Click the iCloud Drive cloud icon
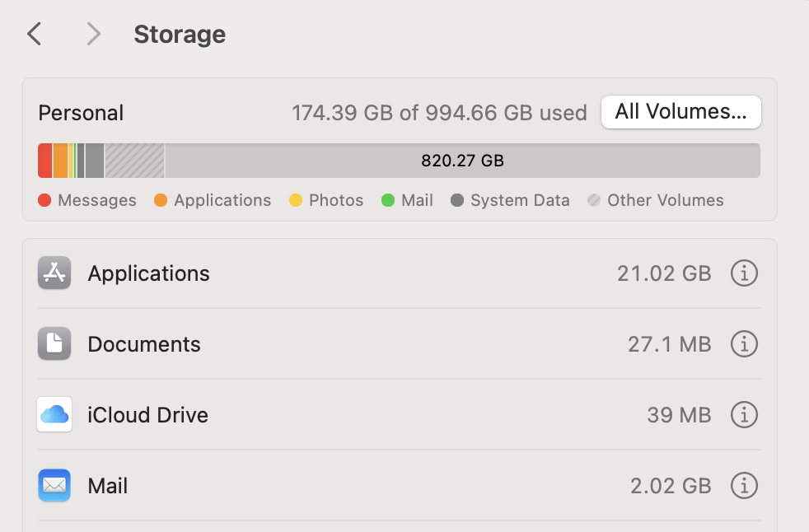Viewport: 809px width, 532px height. pos(54,415)
